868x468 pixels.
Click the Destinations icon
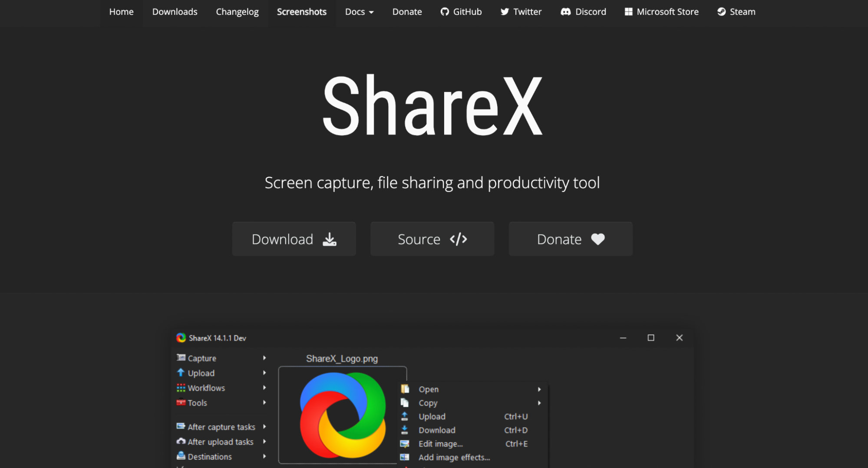point(181,456)
